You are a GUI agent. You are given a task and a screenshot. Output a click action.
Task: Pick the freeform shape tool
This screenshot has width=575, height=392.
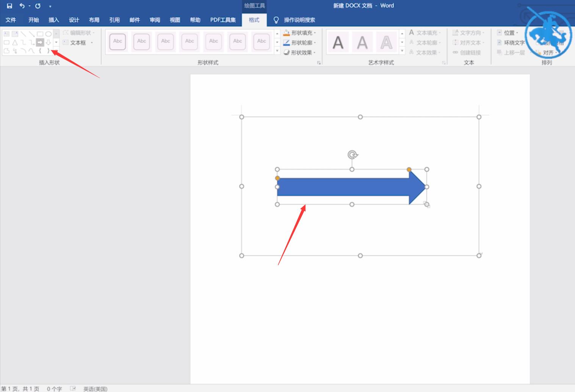point(6,51)
